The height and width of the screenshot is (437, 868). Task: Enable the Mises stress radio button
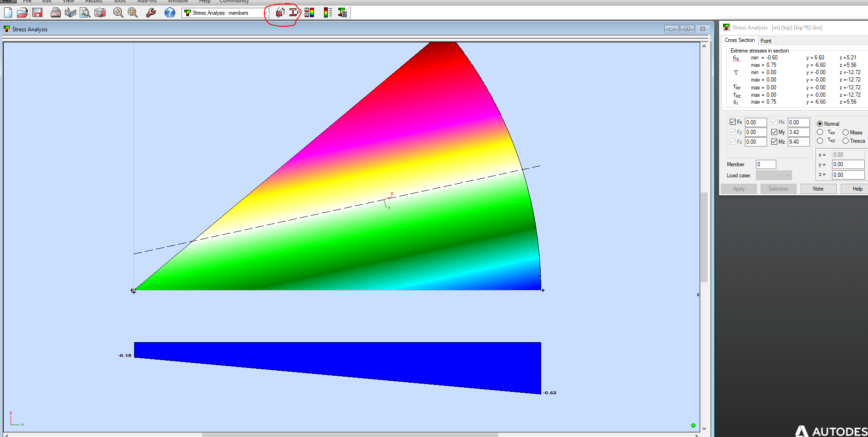click(845, 132)
